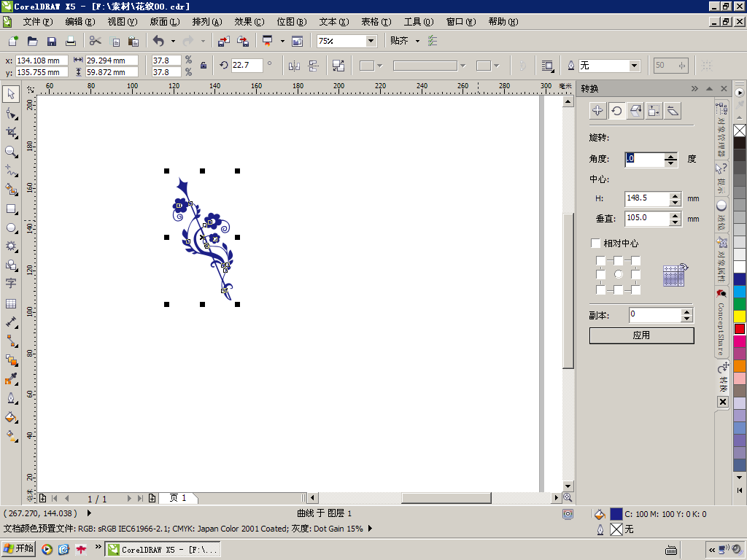Screen dimensions: 747x560
Task: Open the 75% zoom level dropdown
Action: [371, 41]
